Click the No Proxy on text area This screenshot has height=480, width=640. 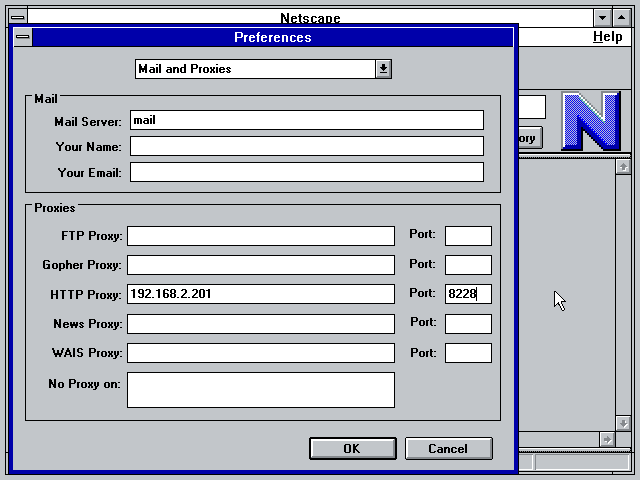tap(261, 390)
